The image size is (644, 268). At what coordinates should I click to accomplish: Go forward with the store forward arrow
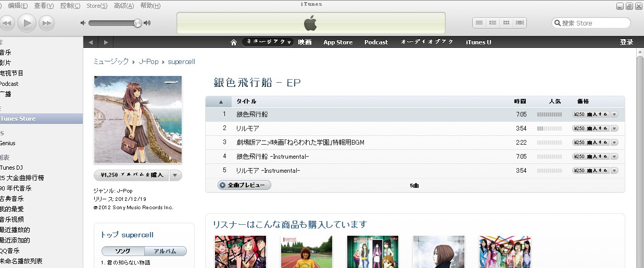coord(106,42)
